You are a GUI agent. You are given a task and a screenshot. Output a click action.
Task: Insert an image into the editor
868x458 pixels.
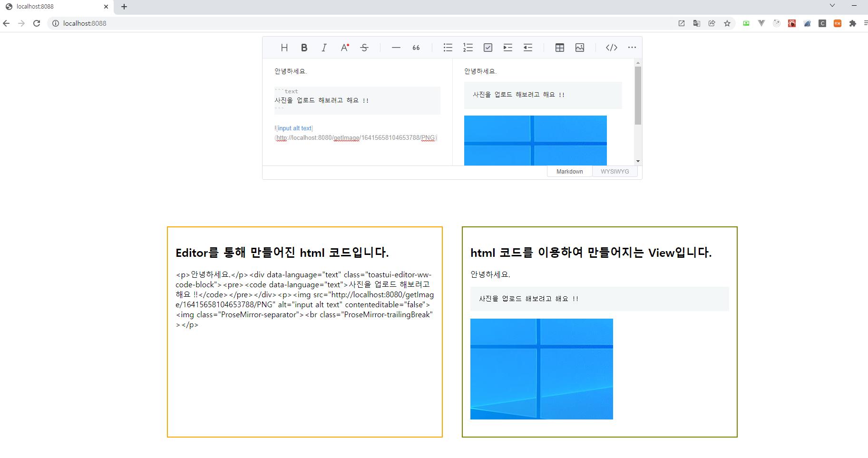pyautogui.click(x=580, y=48)
